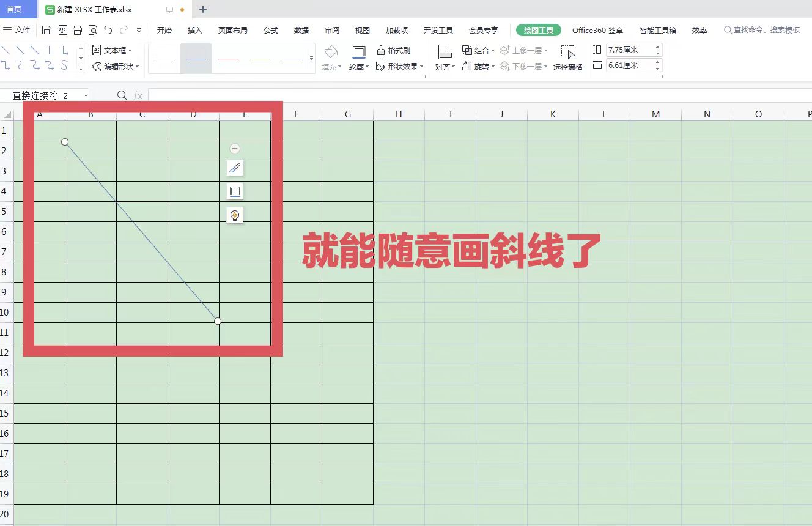Viewport: 812px width, 526px height.
Task: Click the Print icon in quick access toolbar
Action: [x=78, y=29]
